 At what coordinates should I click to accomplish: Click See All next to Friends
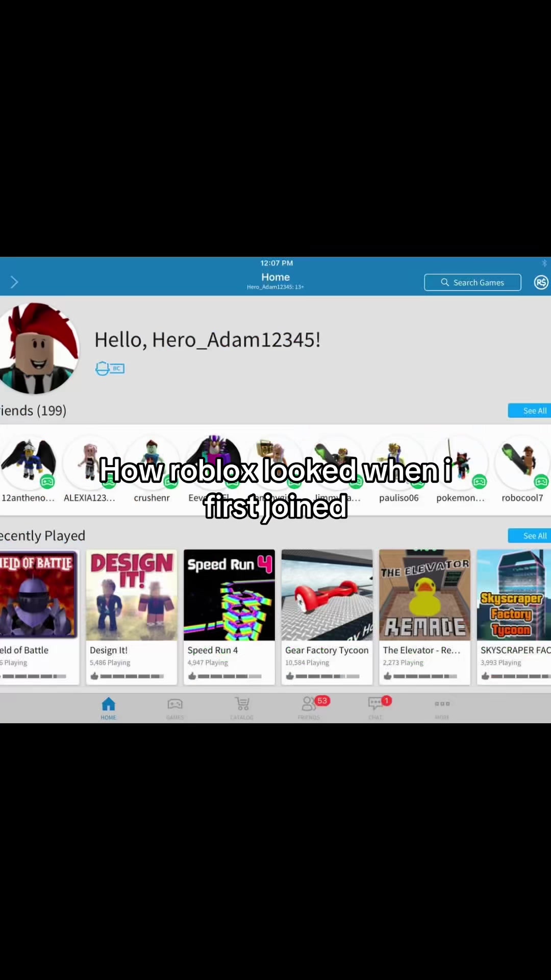530,410
